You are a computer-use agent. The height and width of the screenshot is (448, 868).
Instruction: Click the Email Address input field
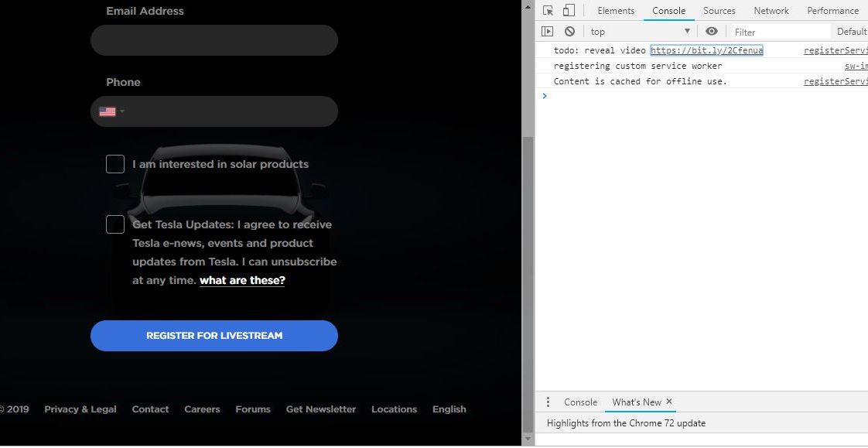pyautogui.click(x=214, y=40)
